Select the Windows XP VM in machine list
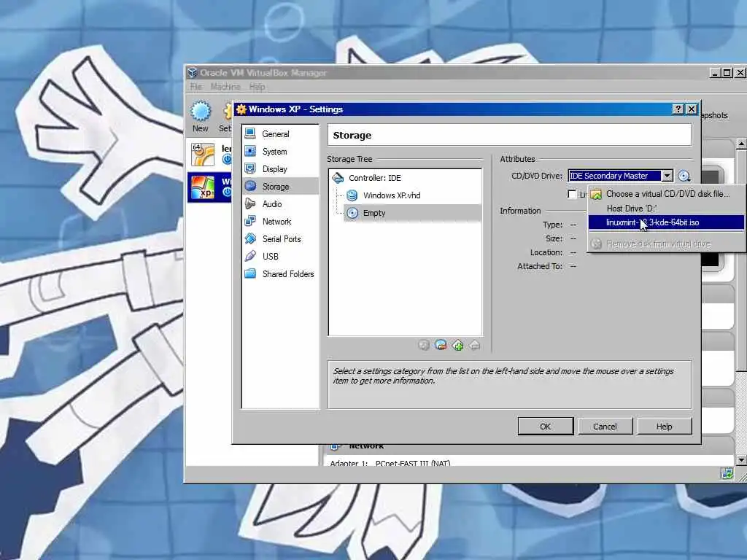 pos(210,187)
